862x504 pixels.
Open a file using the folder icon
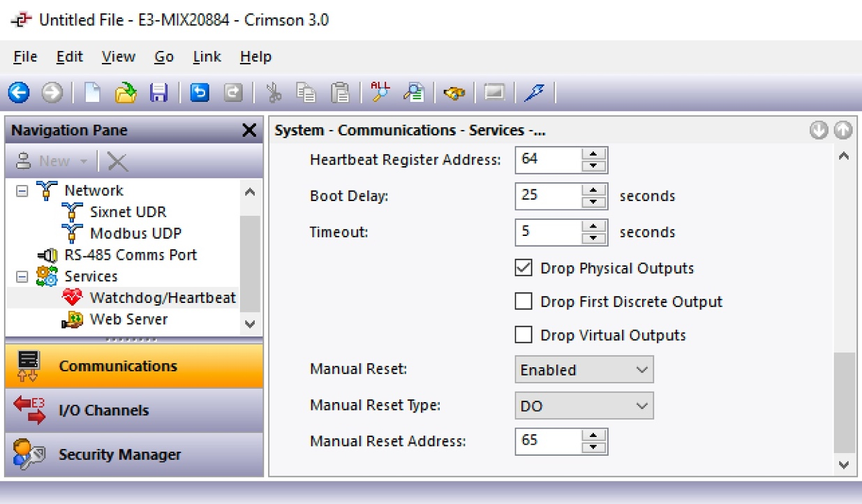126,92
